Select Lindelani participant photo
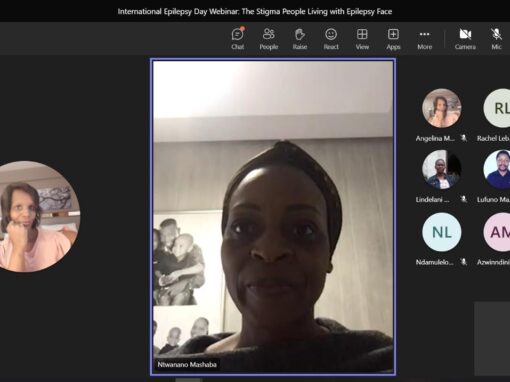 [x=442, y=170]
